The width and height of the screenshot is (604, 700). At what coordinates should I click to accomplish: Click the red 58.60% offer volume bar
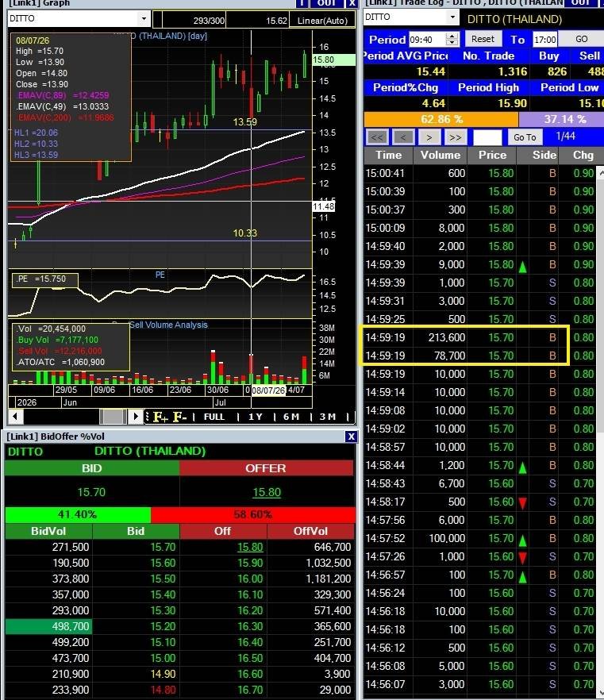coord(253,515)
